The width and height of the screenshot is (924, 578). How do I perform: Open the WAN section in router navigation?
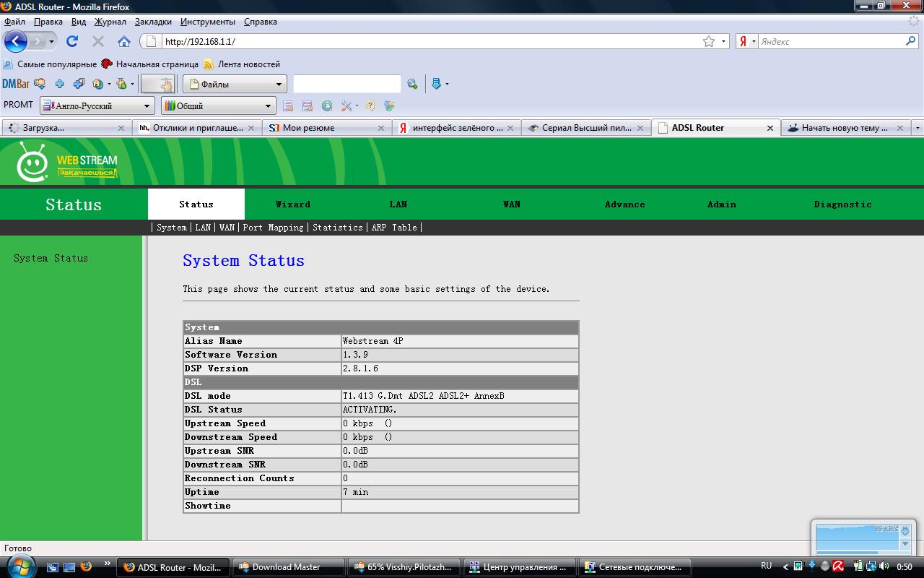(511, 204)
